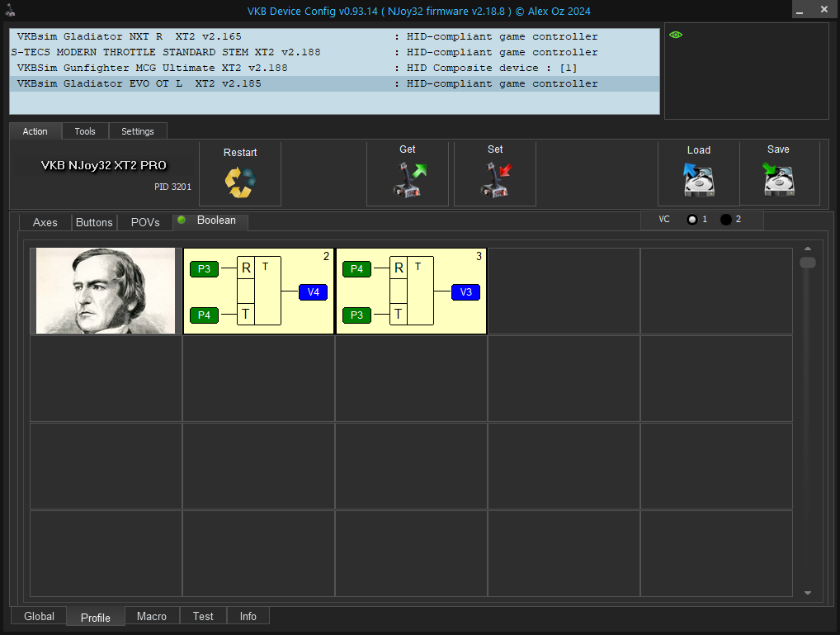Switch to the Axes tab
The height and width of the screenshot is (635, 840).
(x=45, y=223)
